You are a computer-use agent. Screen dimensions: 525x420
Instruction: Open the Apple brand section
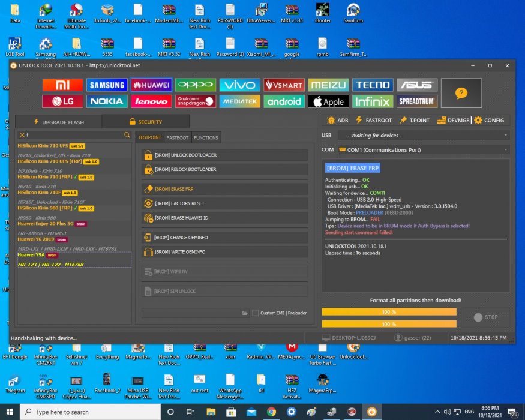tap(328, 101)
